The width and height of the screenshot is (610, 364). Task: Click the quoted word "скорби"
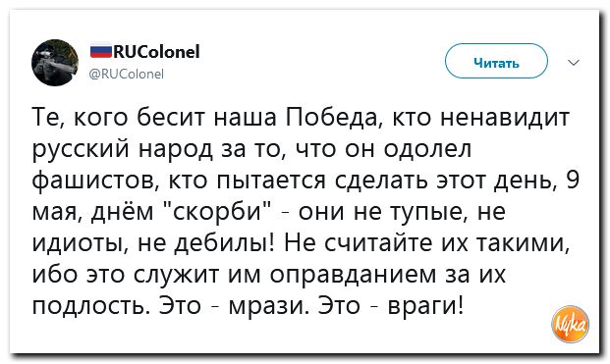tap(216, 211)
